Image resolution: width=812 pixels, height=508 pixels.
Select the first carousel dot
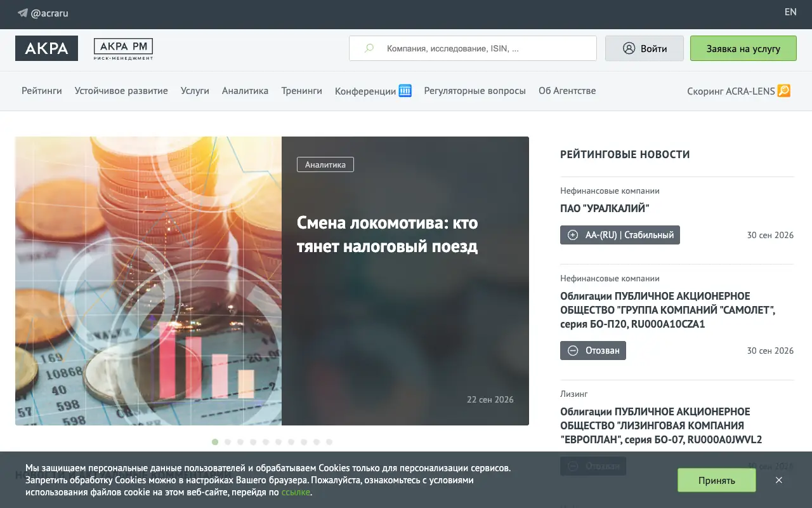click(215, 442)
